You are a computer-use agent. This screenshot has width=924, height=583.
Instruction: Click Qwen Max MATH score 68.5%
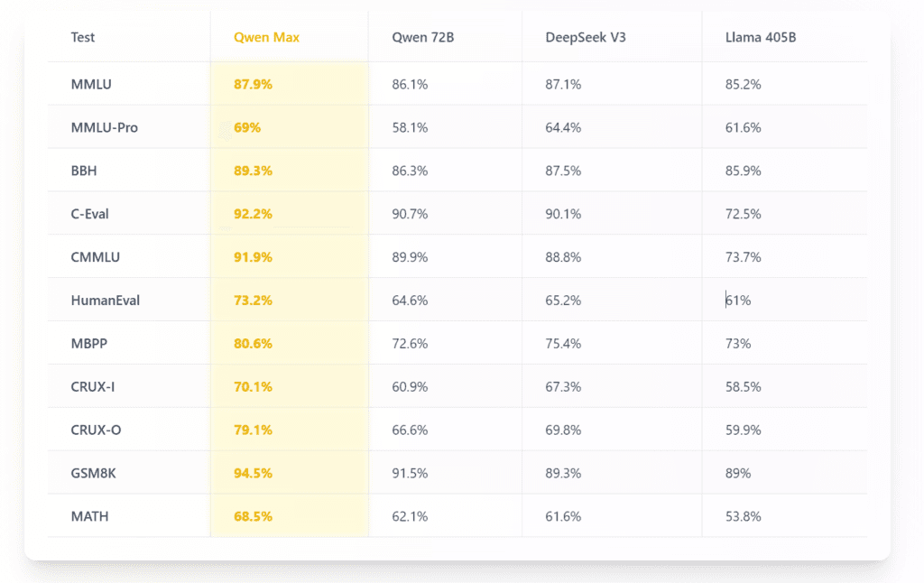tap(253, 516)
